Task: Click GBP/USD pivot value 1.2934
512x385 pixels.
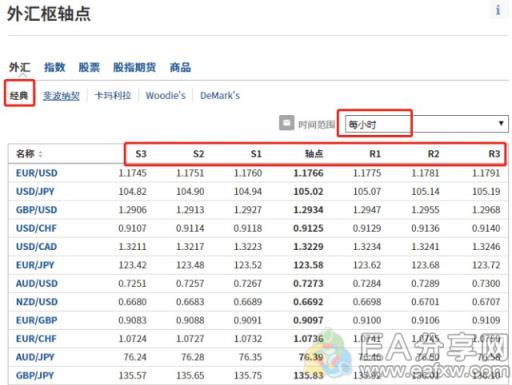Action: pos(308,210)
